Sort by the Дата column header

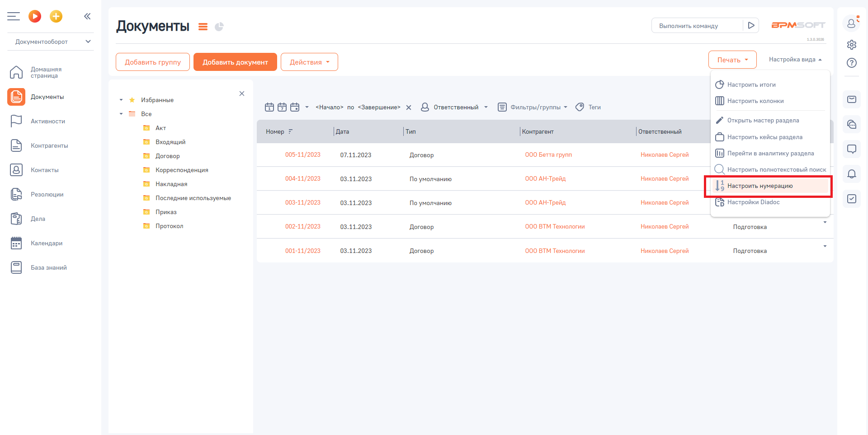342,131
